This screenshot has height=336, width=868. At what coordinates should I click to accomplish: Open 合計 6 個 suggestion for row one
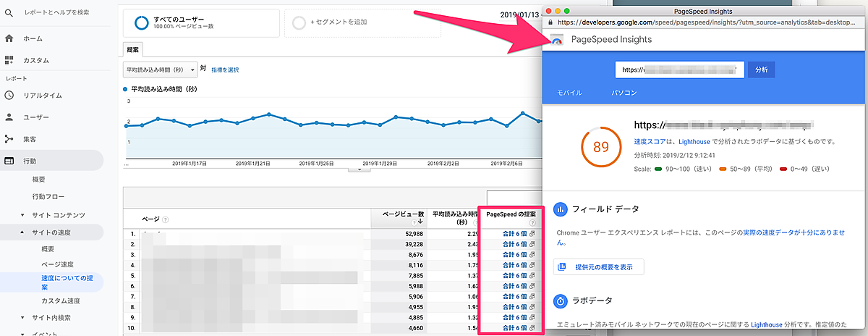pyautogui.click(x=514, y=234)
